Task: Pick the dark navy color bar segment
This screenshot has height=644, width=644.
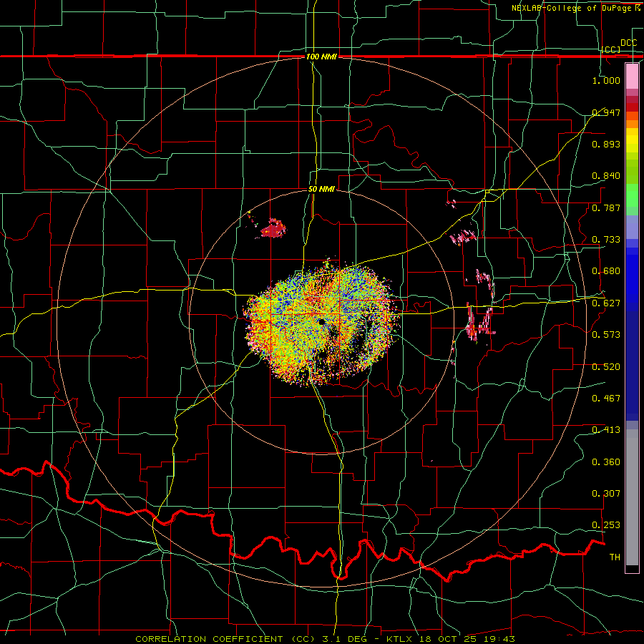Action: 632,366
